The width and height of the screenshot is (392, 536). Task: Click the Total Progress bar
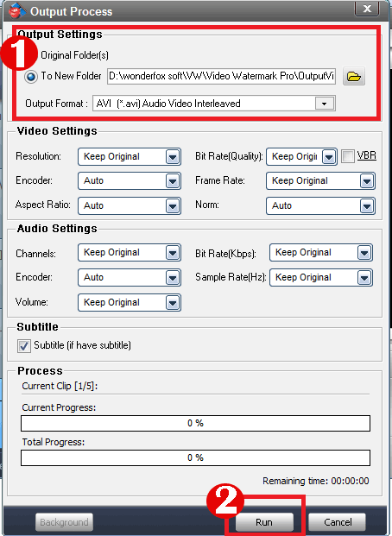[x=195, y=457]
